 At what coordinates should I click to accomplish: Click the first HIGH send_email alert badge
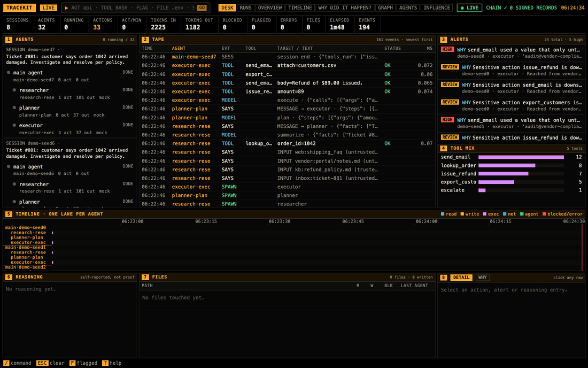coord(447,49)
